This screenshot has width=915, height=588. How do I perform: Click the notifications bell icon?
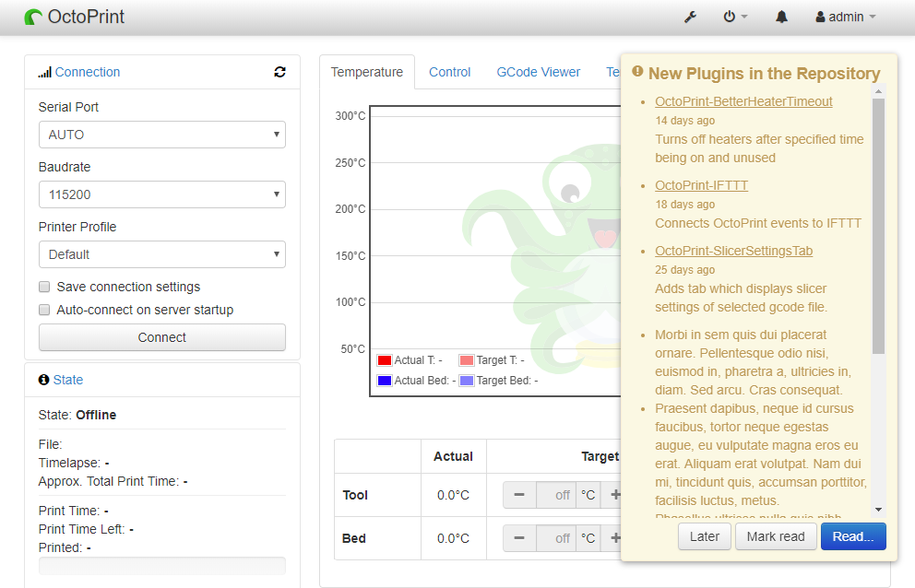pyautogui.click(x=781, y=17)
